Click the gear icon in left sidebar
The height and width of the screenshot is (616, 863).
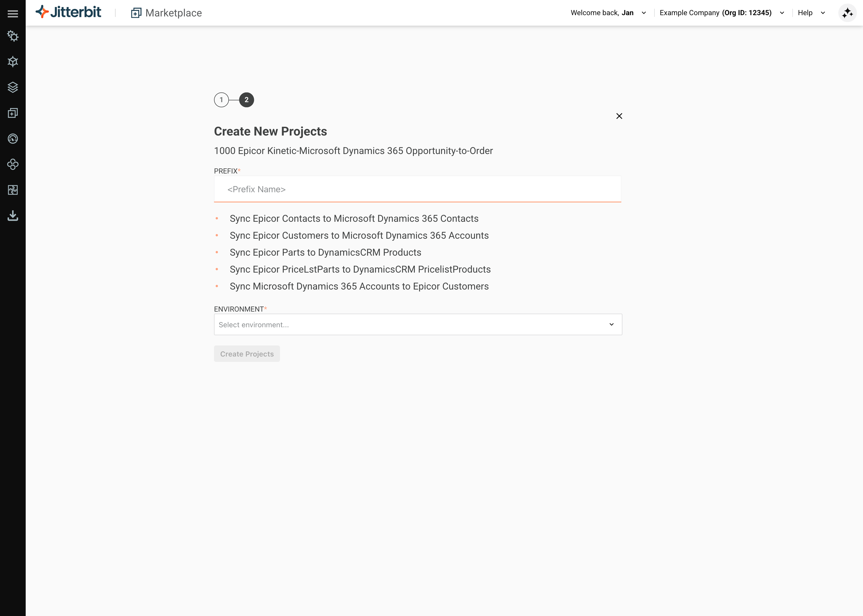13,36
